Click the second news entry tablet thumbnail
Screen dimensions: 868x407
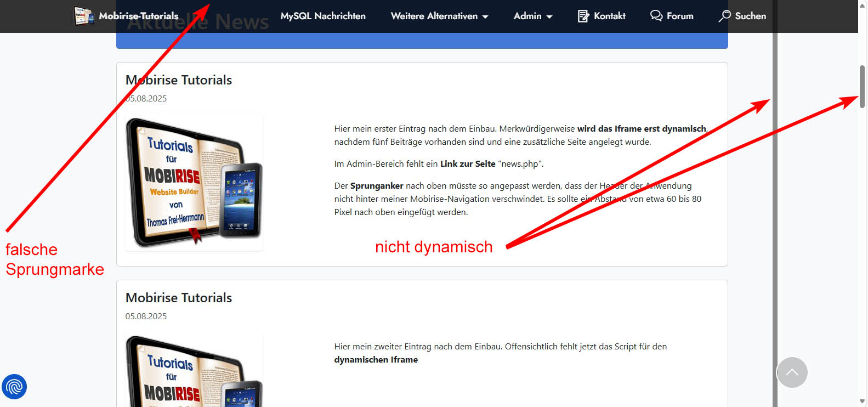194,370
